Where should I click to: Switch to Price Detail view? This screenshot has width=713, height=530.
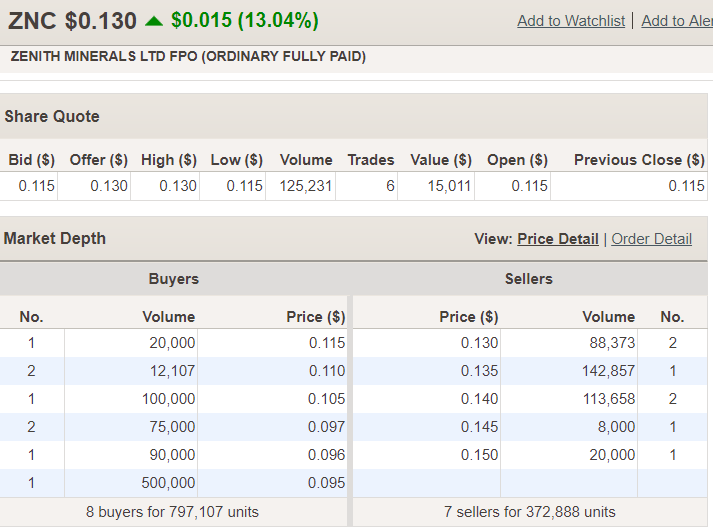coord(557,239)
